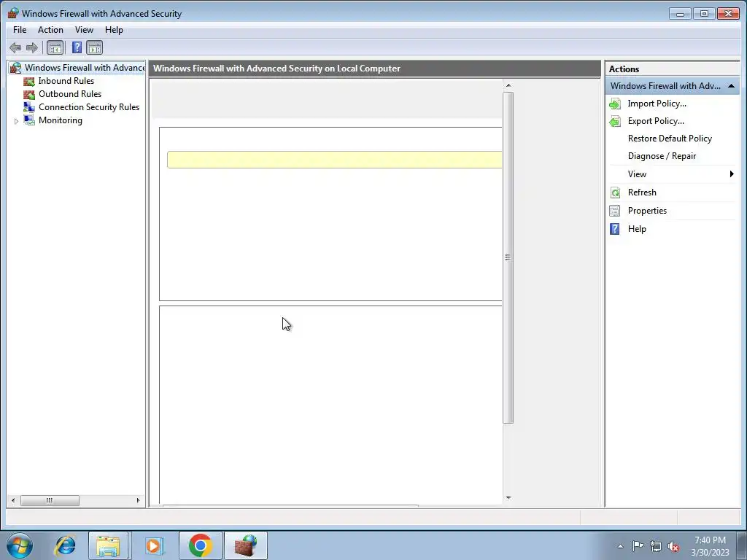Open Windows Media Player taskbar icon

pos(153,545)
